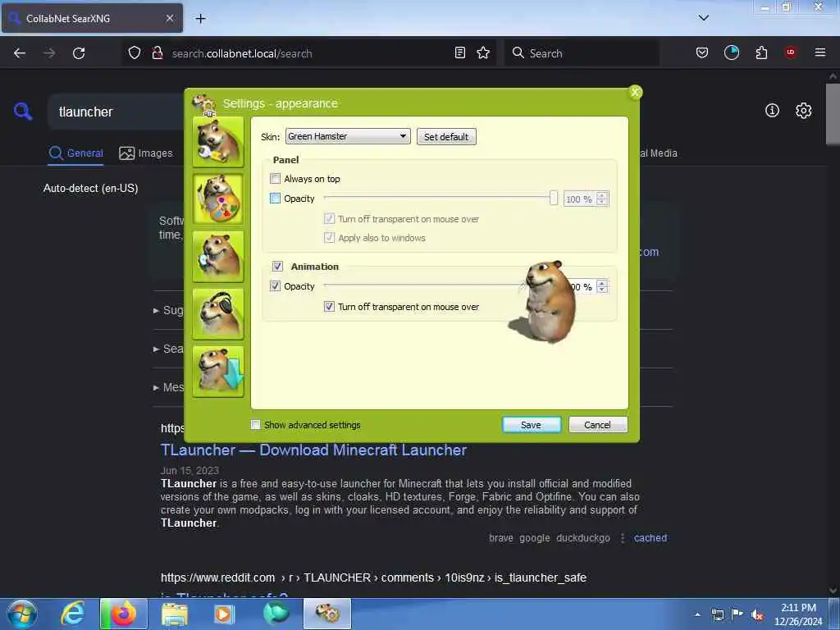Click the SearXNG magnifier logo
The width and height of the screenshot is (840, 630).
(22, 111)
